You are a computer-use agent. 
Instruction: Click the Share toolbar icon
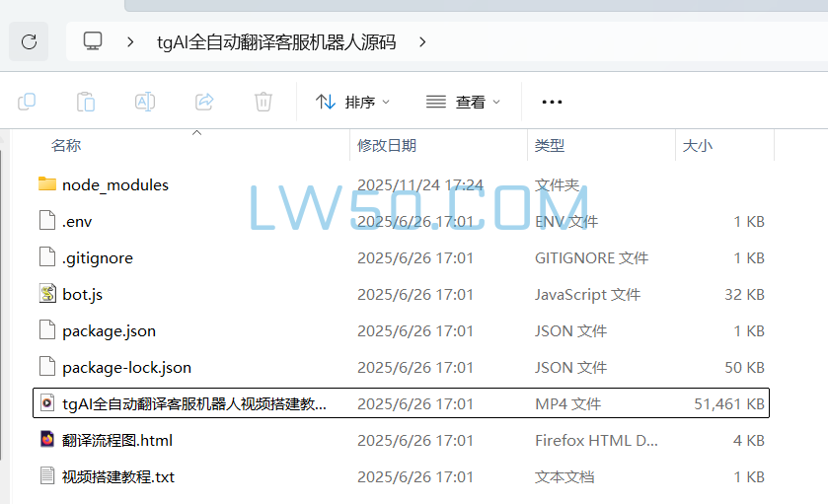point(204,102)
